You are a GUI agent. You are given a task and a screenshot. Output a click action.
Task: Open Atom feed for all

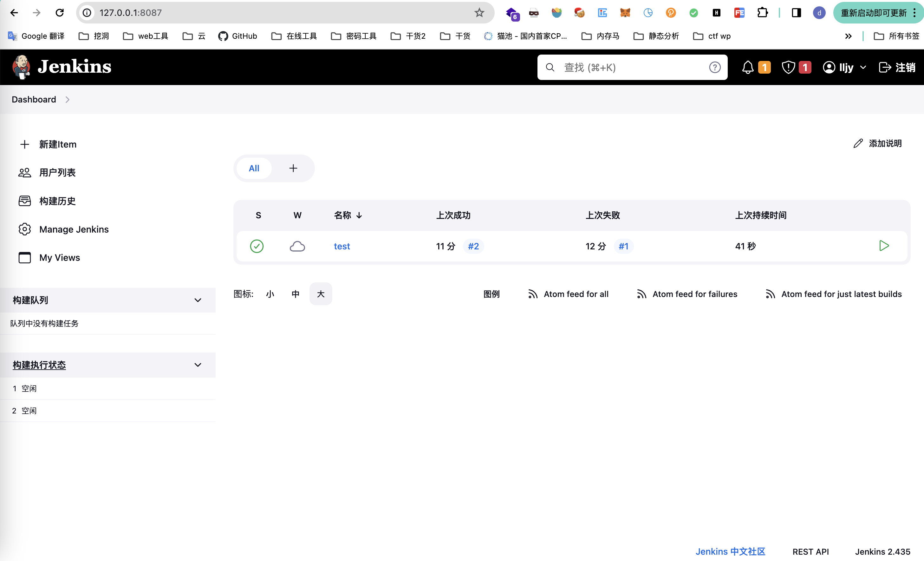pos(569,294)
